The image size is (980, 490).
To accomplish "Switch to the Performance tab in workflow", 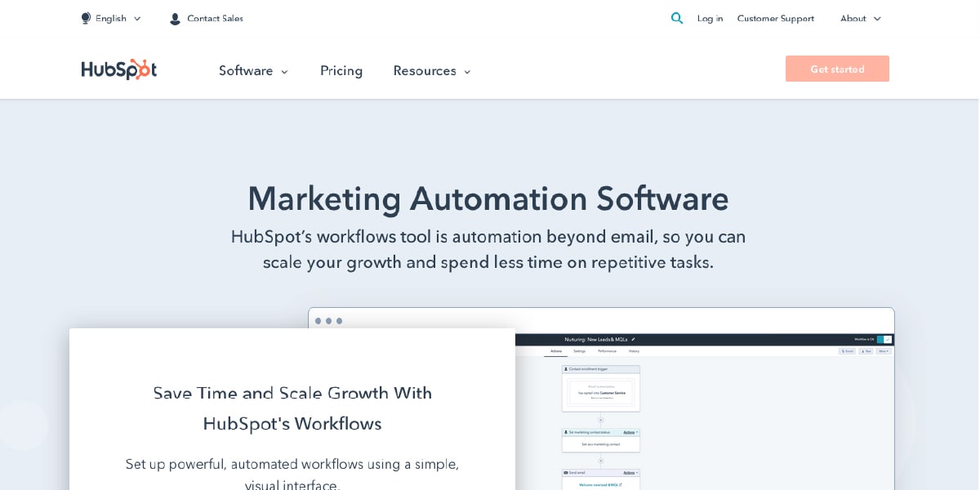I will (607, 351).
